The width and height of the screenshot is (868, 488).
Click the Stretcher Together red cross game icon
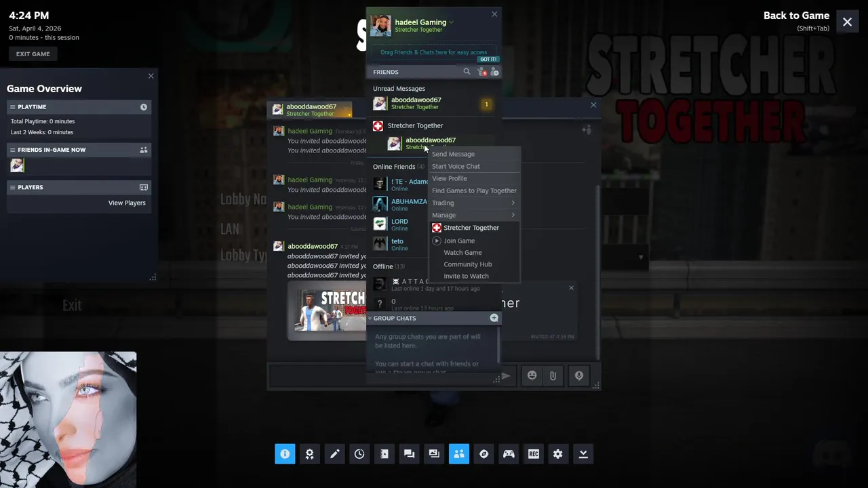click(378, 125)
